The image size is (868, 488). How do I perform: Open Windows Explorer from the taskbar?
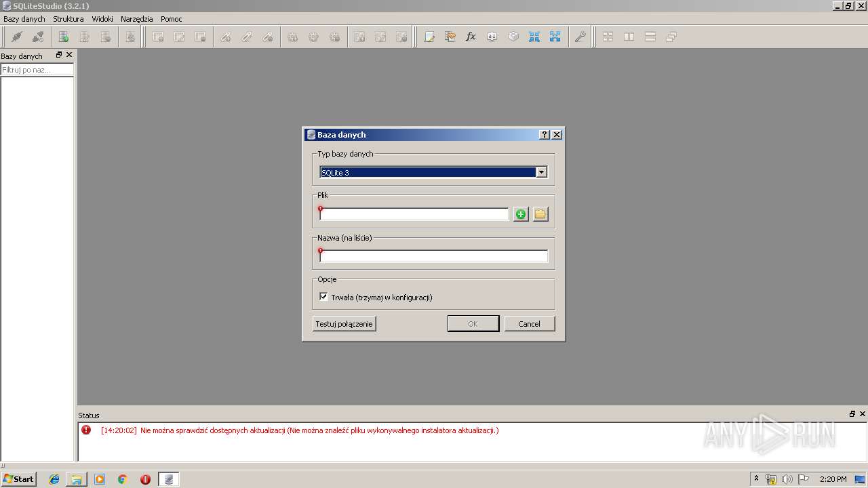77,479
